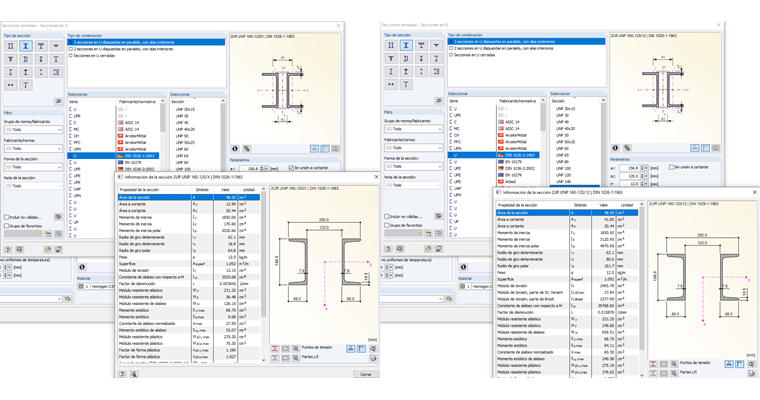760x400 pixels.
Task: Enable 'Incluir no válidas' in right window
Action: (x=387, y=216)
